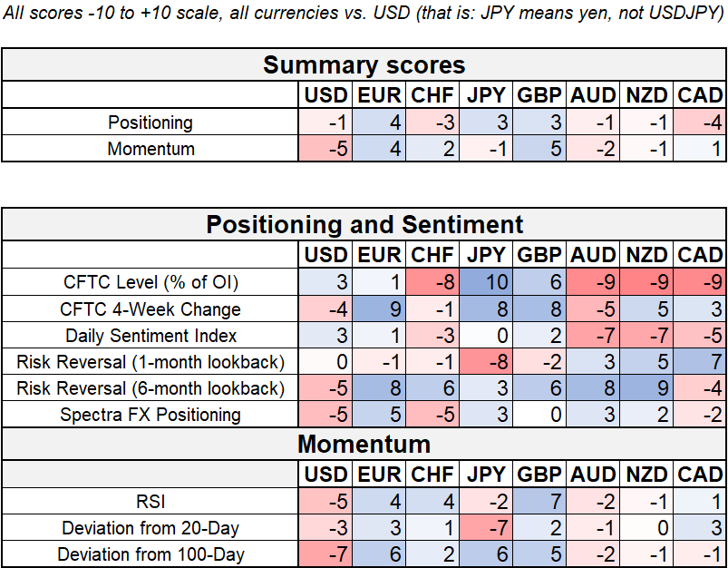Click the Risk Reversal (1-month lookback) label
Image resolution: width=728 pixels, height=568 pixels.
(150, 362)
